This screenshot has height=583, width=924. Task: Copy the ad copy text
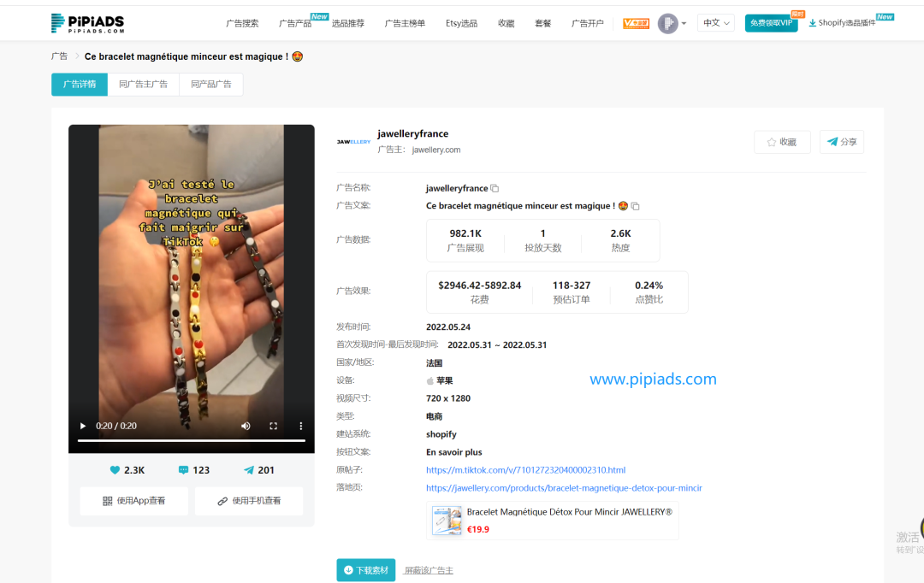635,206
